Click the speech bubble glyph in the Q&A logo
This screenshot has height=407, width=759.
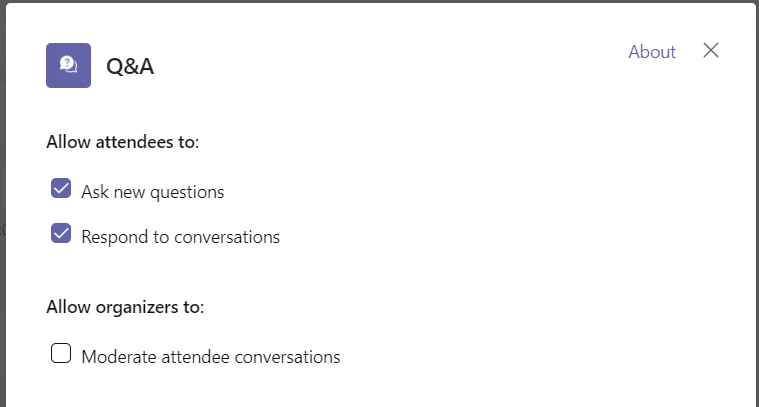click(68, 65)
